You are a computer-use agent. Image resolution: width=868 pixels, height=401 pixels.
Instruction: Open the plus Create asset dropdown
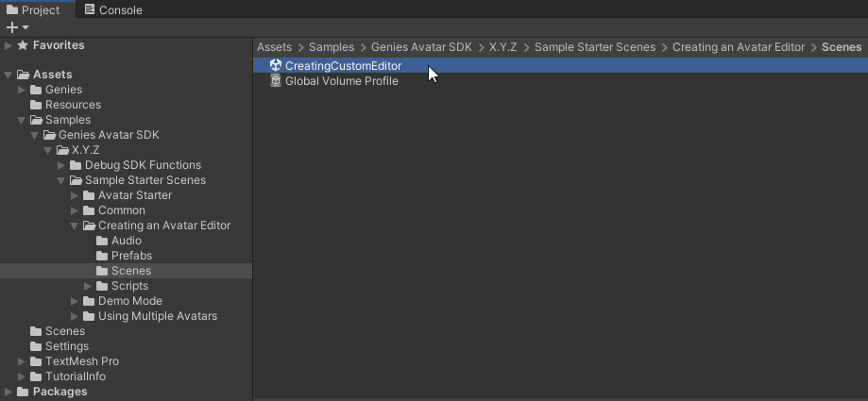[x=17, y=27]
